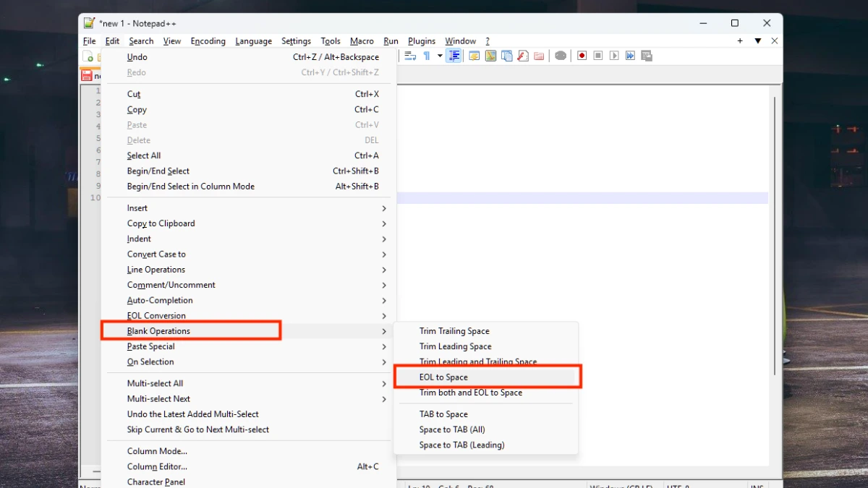The width and height of the screenshot is (868, 488).
Task: Choose Select All in the Edit menu
Action: 249,155
